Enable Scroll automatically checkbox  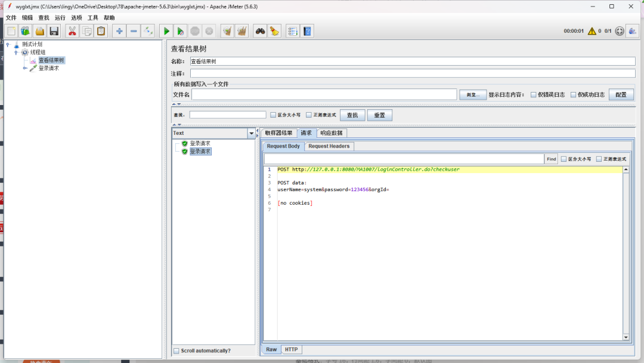pyautogui.click(x=176, y=350)
